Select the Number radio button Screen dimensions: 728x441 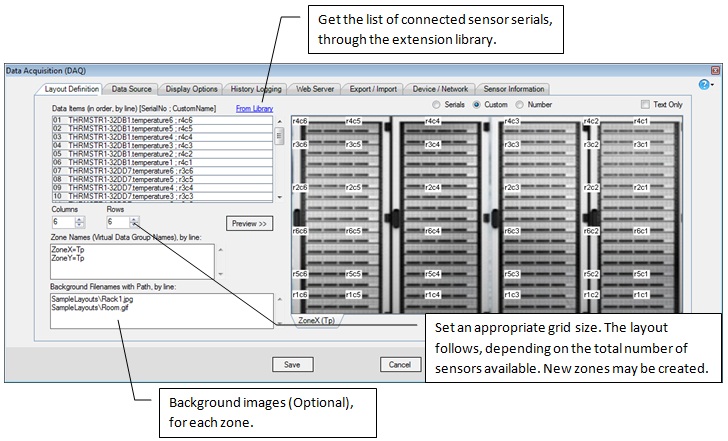pyautogui.click(x=521, y=104)
